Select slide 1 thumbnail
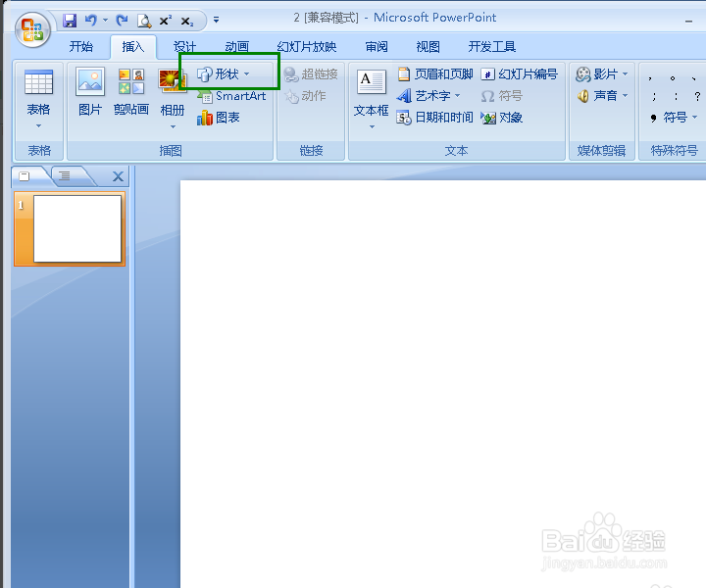Screen dimensions: 706x588 (x=70, y=228)
